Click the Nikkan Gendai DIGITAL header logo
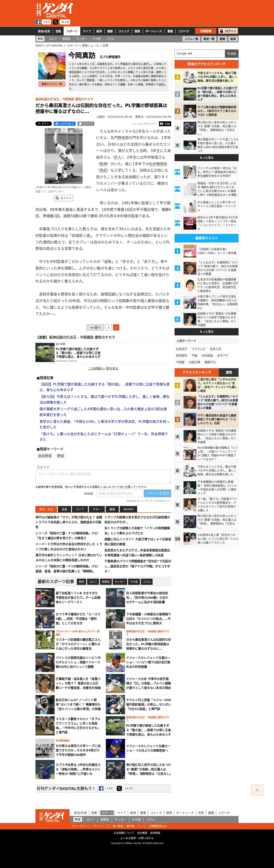The width and height of the screenshot is (274, 868). [54, 10]
